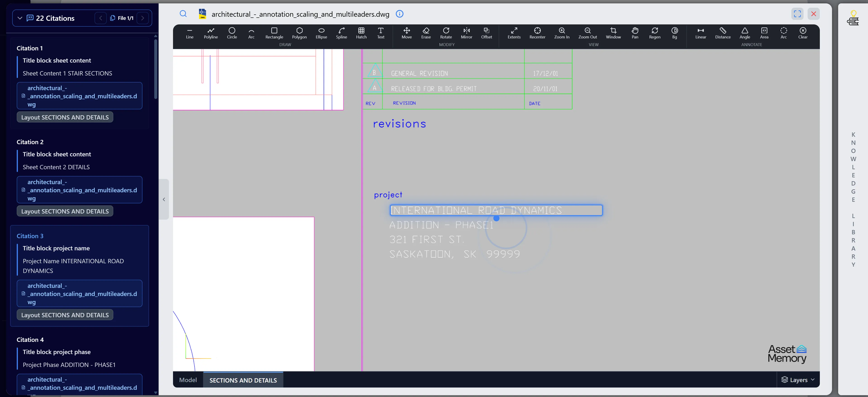Screen dimensions: 868x397
Task: Select the Pan hand tool
Action: 635,33
